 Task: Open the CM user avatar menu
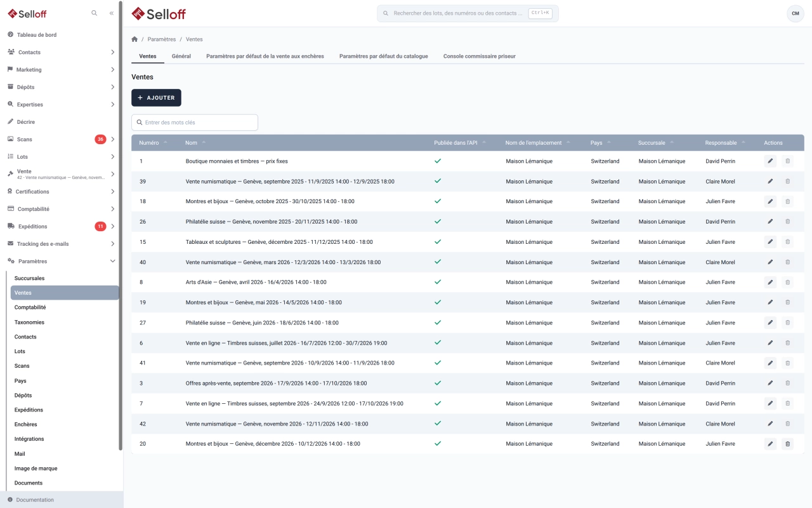pyautogui.click(x=795, y=13)
